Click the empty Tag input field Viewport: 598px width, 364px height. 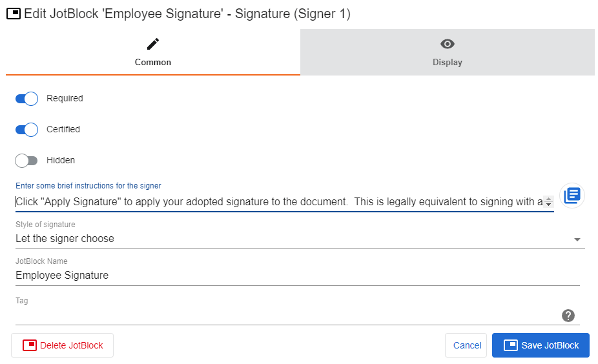[284, 315]
